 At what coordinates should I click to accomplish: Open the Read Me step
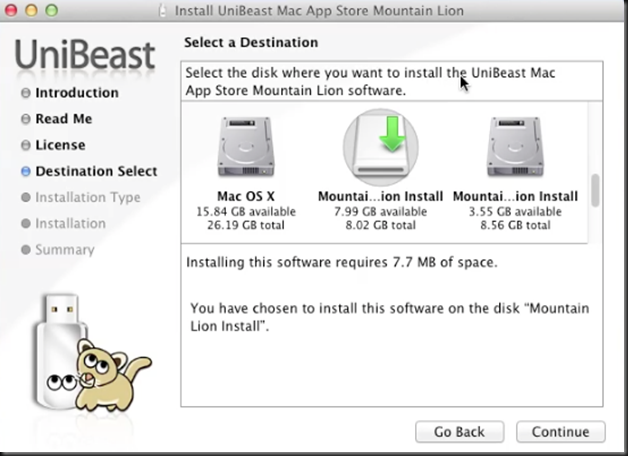[x=63, y=119]
